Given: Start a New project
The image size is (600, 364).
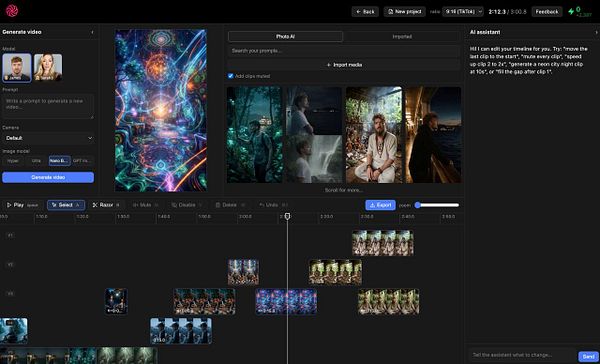Looking at the screenshot, I should tap(404, 11).
